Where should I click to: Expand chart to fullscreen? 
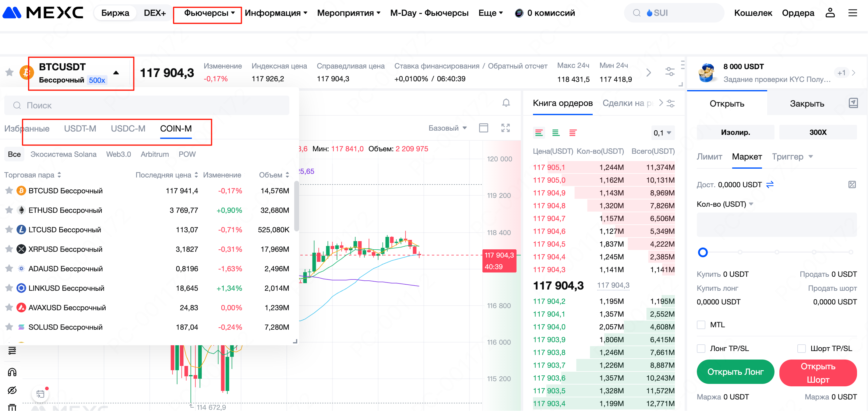tap(506, 128)
